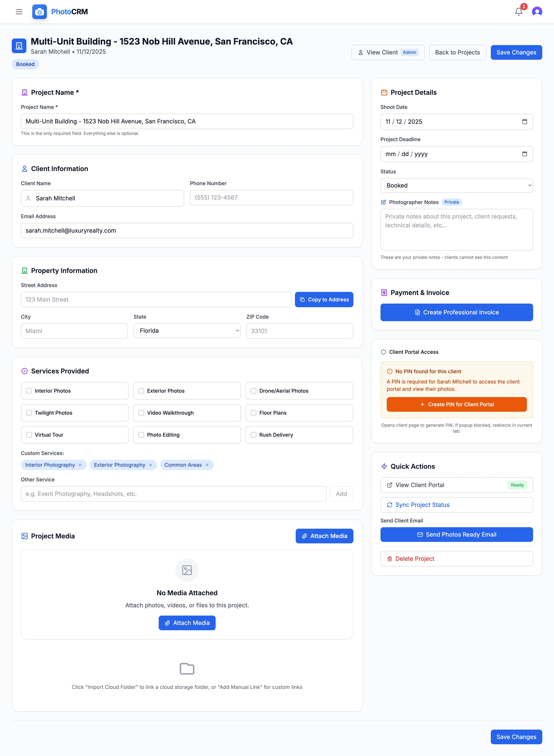Click the Booked status badge under title

tap(25, 64)
